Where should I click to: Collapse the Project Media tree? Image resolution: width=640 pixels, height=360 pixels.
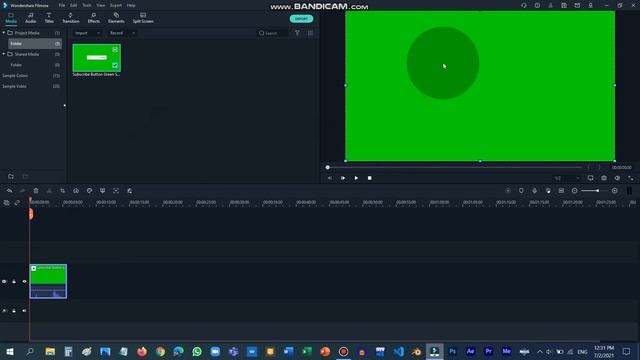point(4,33)
